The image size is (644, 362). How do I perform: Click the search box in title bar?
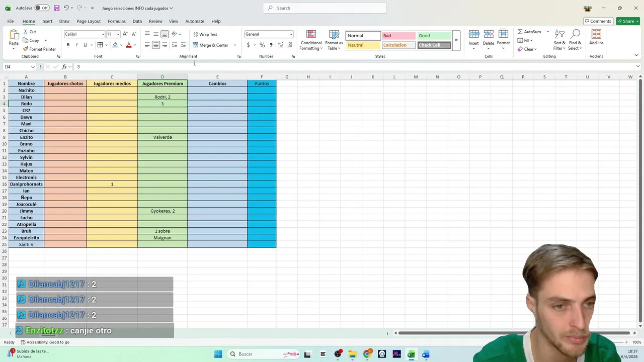[325, 8]
